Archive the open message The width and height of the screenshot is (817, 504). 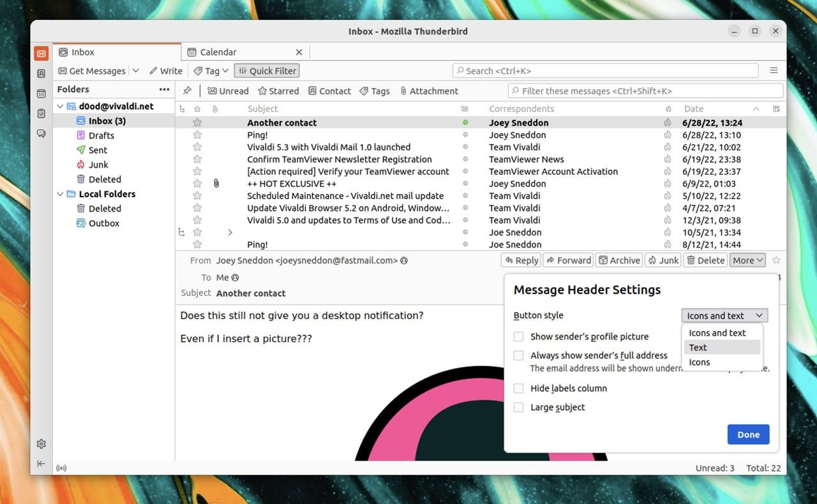pyautogui.click(x=618, y=260)
